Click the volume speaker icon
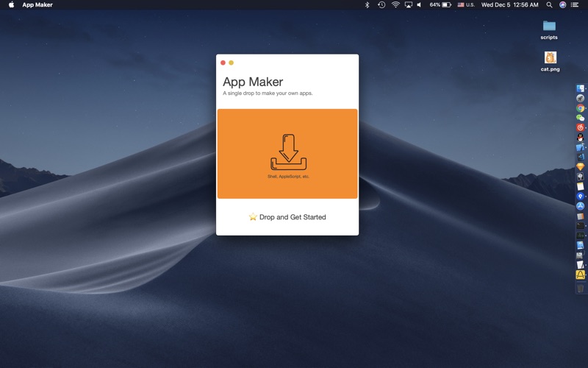The image size is (588, 368). point(419,5)
